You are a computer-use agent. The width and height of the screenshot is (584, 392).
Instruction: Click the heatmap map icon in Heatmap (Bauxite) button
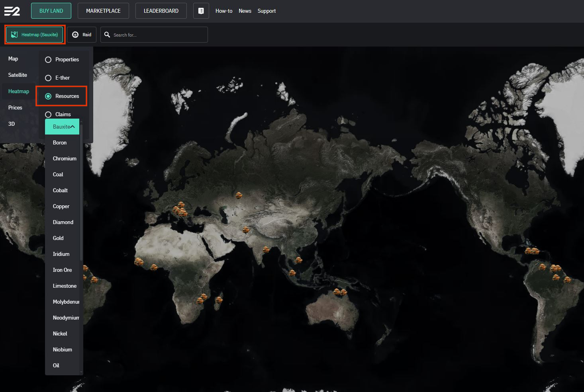pos(14,35)
